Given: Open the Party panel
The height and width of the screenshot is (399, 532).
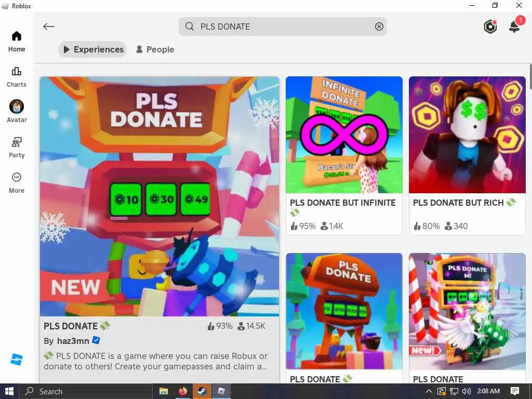Looking at the screenshot, I should [x=16, y=148].
